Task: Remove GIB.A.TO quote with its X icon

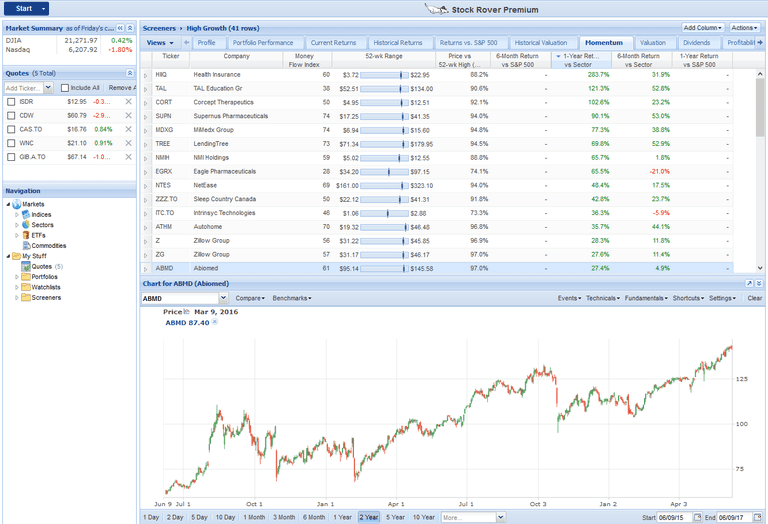Action: [x=128, y=157]
